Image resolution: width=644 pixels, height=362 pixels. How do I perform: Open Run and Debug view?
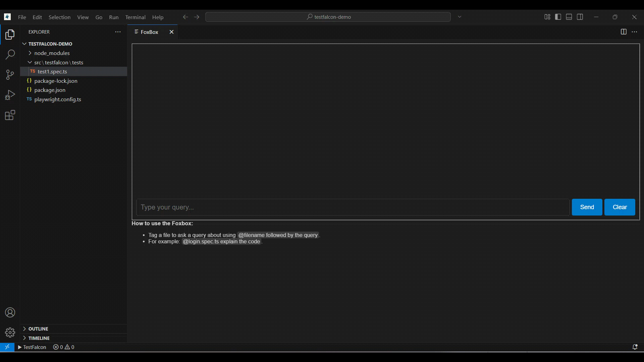coord(10,95)
